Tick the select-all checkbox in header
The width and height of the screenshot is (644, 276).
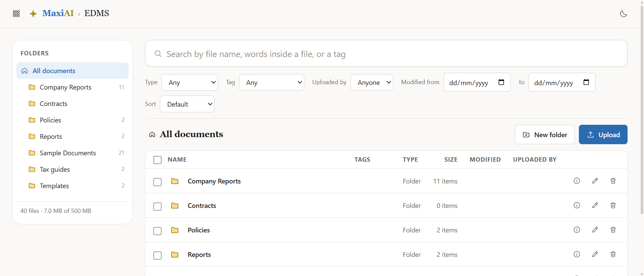[x=157, y=160]
